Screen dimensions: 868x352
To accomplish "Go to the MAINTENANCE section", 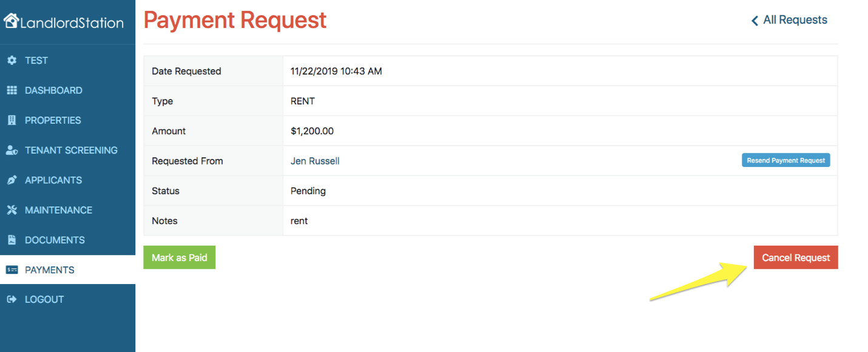I will 58,210.
